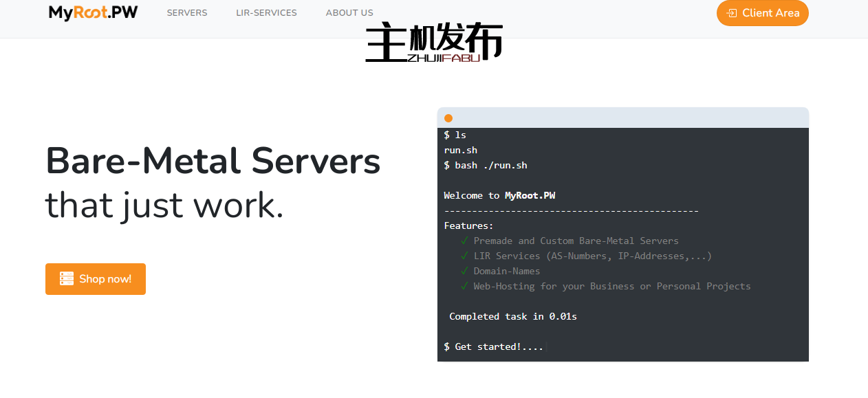Viewport: 868px width, 398px height.
Task: Open the ABOUT US page
Action: 349,13
